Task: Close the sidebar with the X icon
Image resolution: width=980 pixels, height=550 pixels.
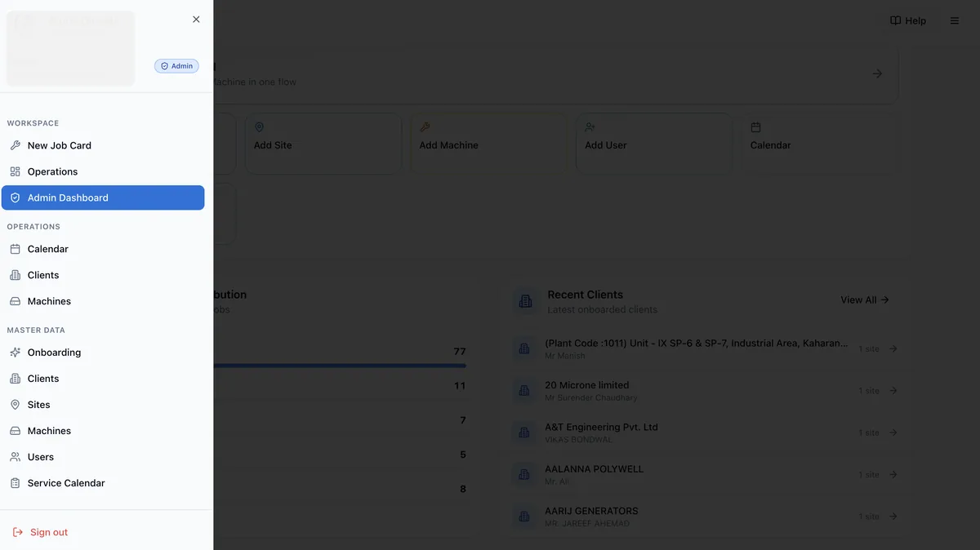Action: pyautogui.click(x=196, y=20)
